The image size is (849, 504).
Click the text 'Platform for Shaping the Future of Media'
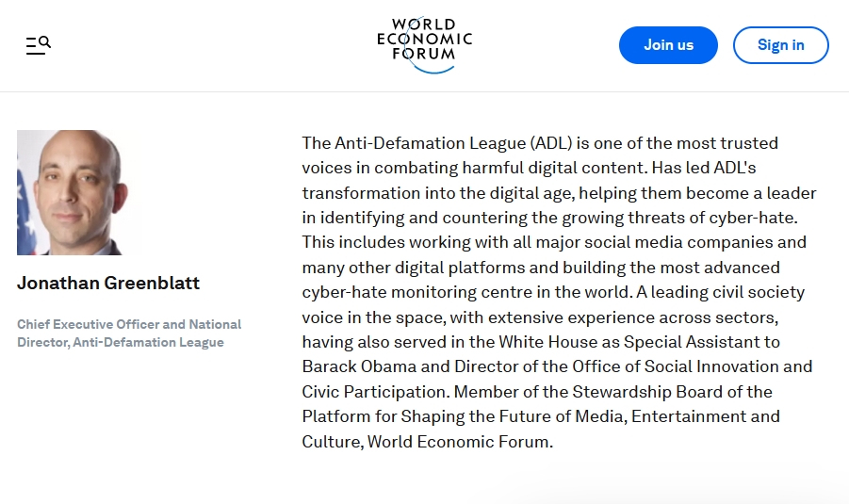(465, 416)
